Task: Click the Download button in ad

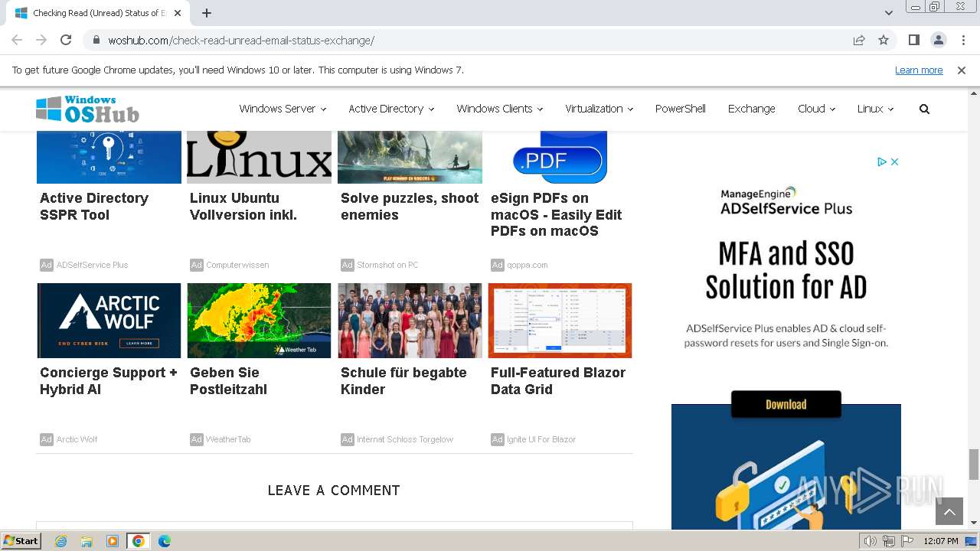Action: point(786,404)
